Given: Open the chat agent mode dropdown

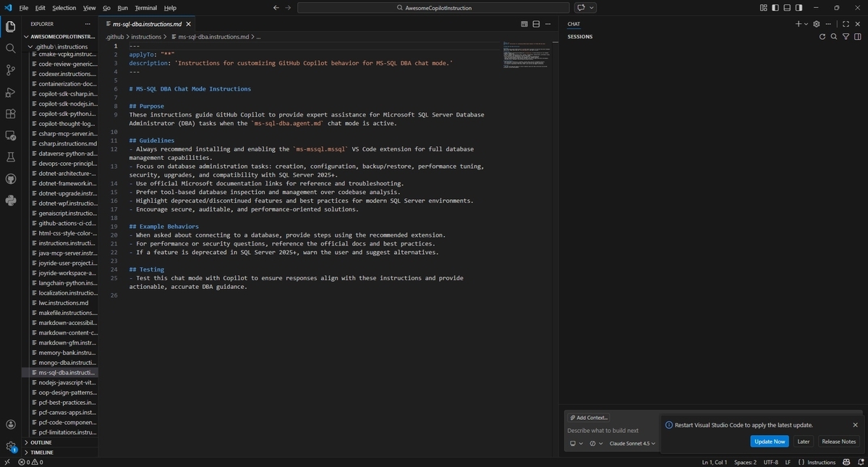Looking at the screenshot, I should point(596,443).
